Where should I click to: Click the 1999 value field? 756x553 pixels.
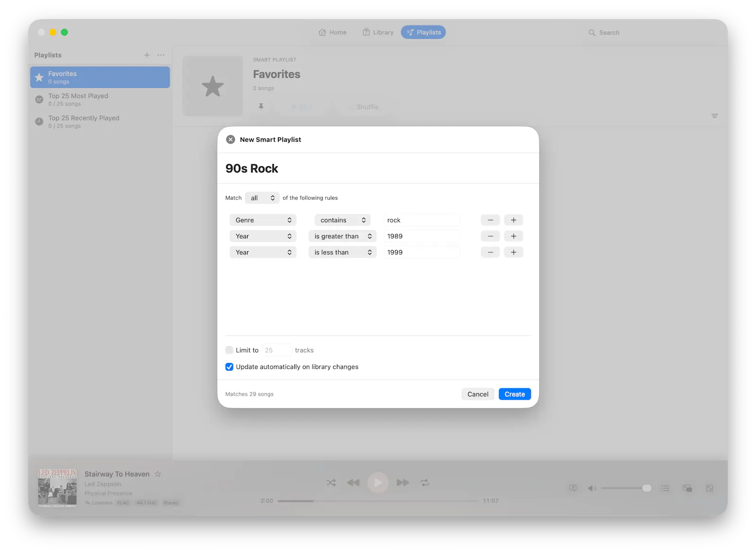coord(422,252)
